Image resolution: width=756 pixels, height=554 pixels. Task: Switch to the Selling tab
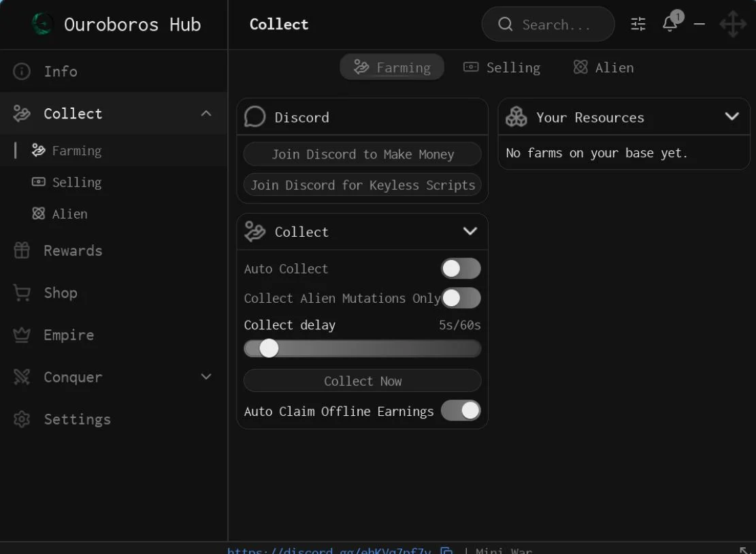(502, 67)
